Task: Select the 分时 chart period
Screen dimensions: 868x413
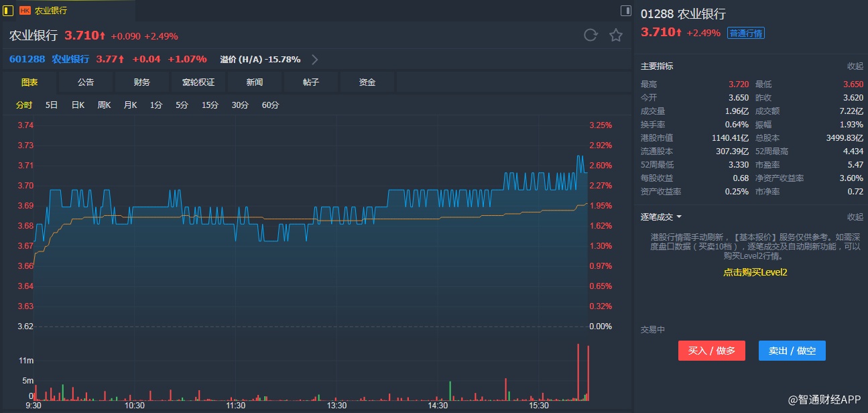Action: 24,105
